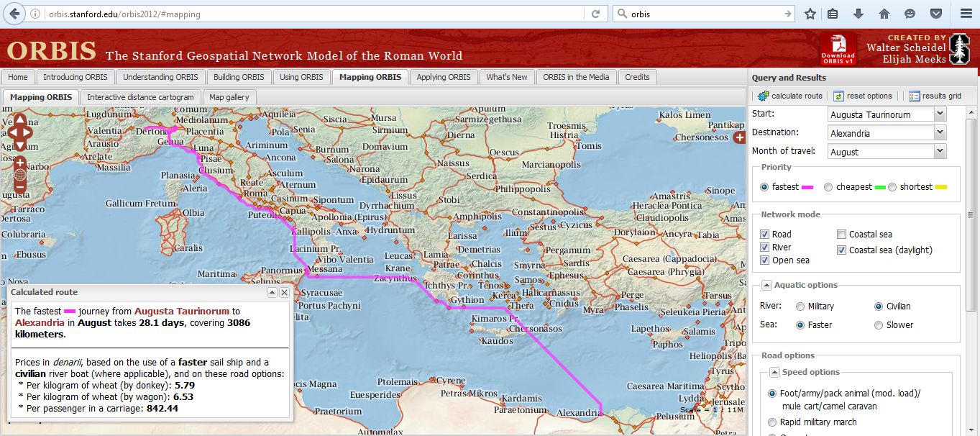Select shortest priority
The width and height of the screenshot is (980, 436).
(x=892, y=187)
